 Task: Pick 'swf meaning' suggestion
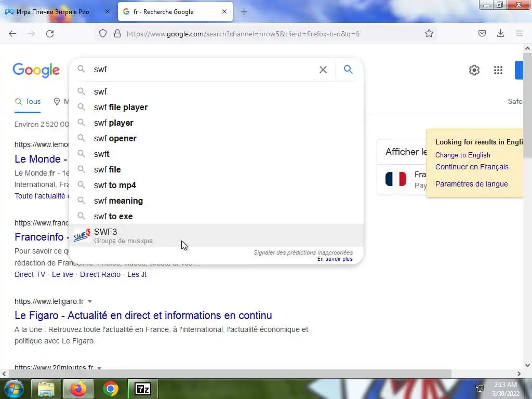(x=216, y=201)
